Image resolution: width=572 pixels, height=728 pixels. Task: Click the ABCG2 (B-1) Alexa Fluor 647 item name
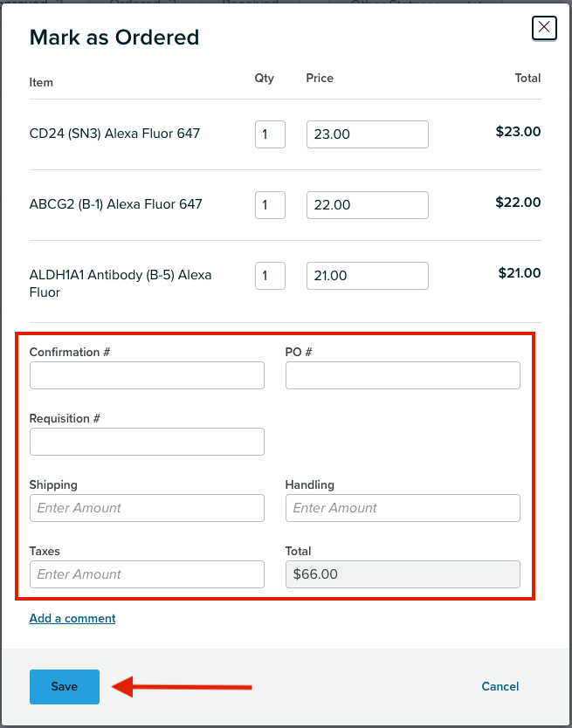click(x=115, y=204)
